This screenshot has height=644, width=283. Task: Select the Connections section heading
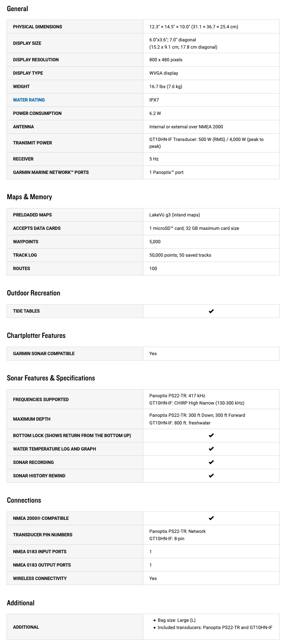coord(24,500)
